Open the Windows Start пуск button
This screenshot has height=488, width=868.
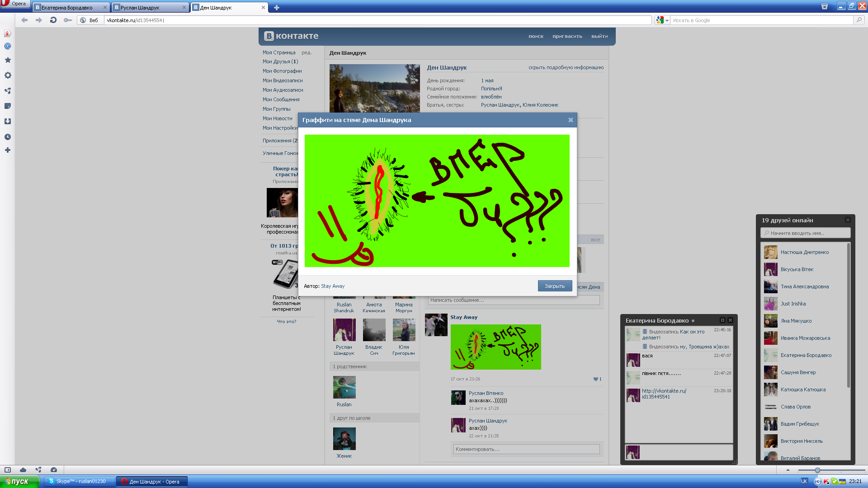[20, 481]
